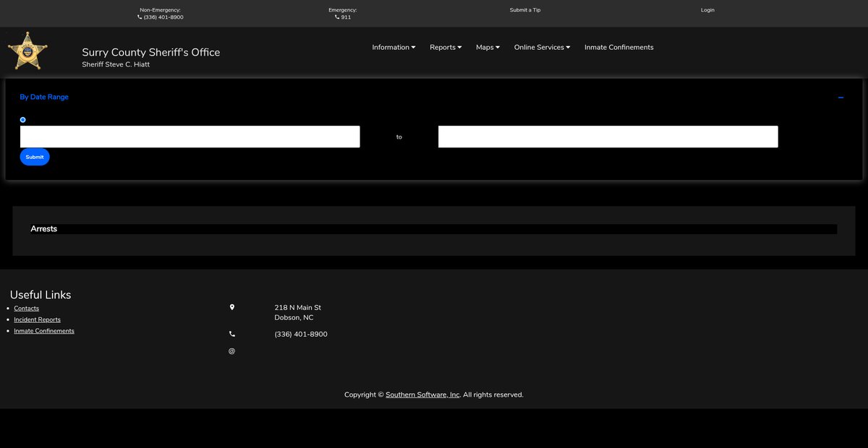This screenshot has width=868, height=448.
Task: Open the Online Services dropdown menu
Action: tap(542, 48)
